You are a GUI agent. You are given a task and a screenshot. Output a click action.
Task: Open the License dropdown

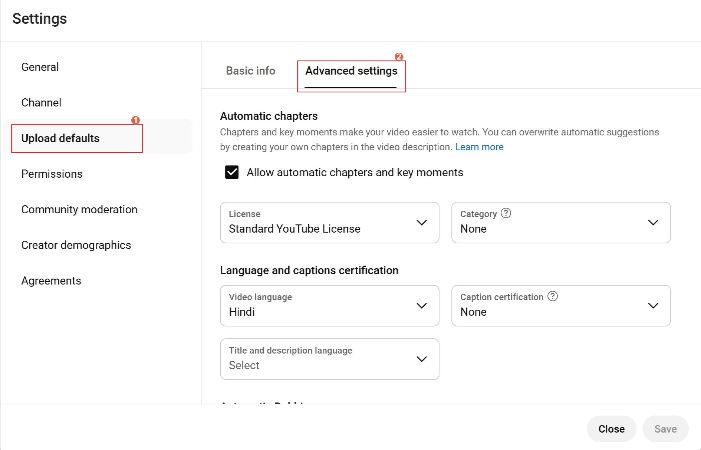point(329,223)
